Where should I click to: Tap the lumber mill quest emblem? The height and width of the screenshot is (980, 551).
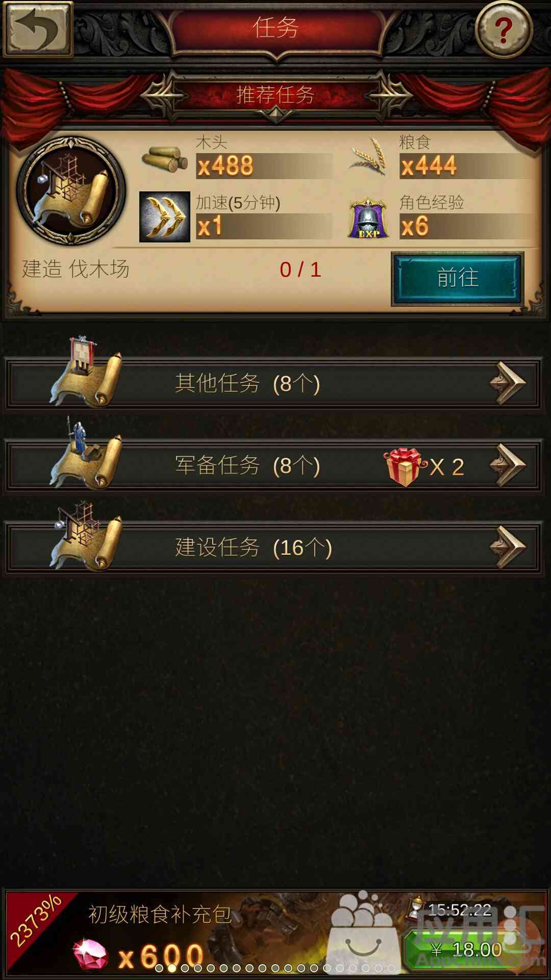point(71,190)
